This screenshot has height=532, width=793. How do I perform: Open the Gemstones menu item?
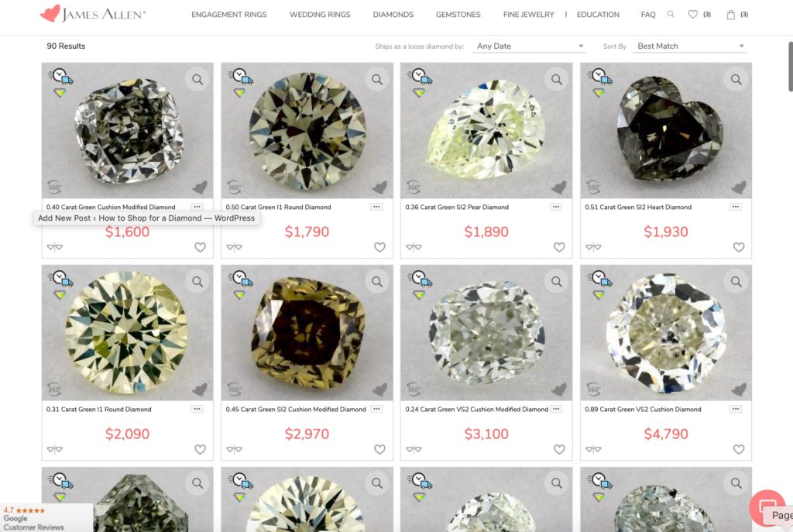458,15
